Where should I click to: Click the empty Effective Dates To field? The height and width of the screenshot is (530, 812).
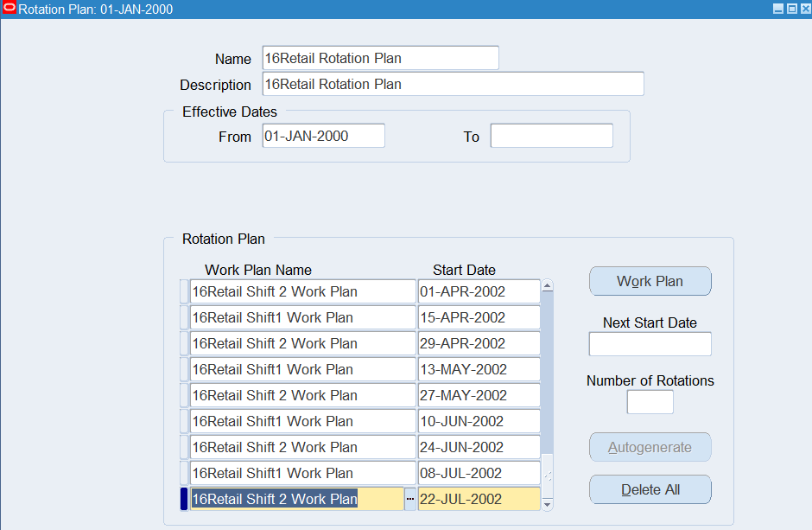pos(551,136)
